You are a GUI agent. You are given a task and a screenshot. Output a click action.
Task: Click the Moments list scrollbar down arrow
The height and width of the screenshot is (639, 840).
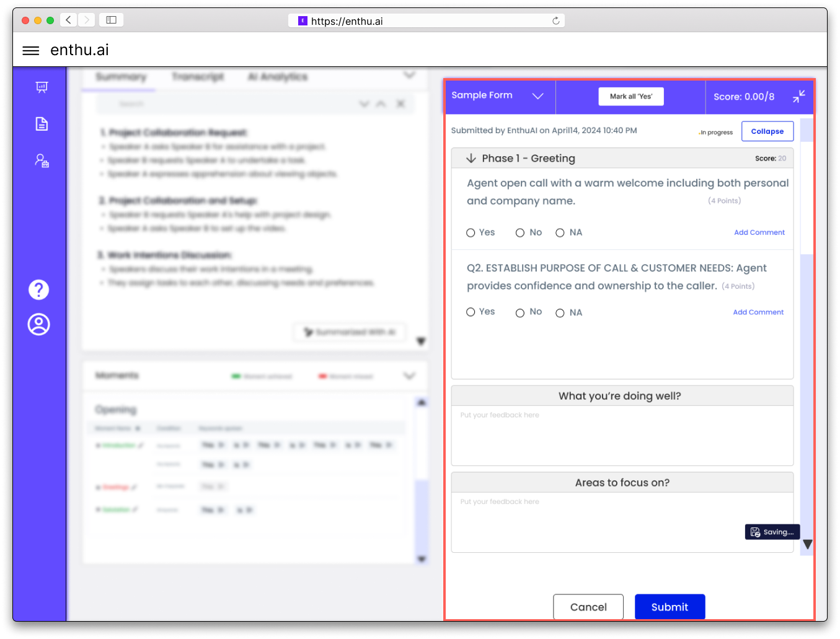422,559
